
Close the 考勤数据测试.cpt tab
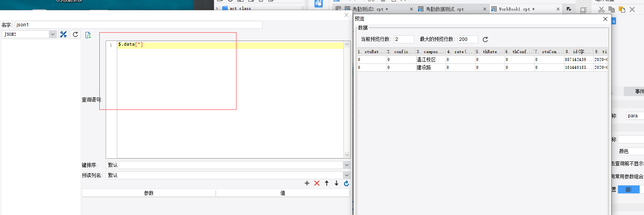[x=485, y=9]
